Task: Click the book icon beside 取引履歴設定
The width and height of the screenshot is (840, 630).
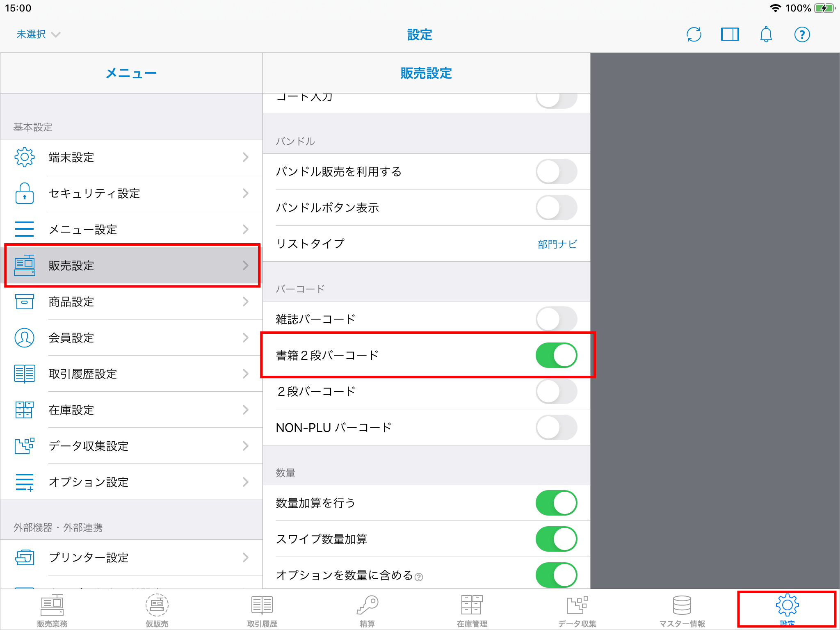Action: (25, 374)
